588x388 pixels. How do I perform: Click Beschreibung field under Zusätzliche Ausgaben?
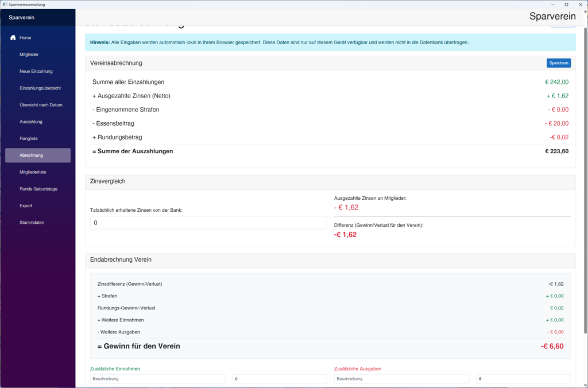coord(401,379)
